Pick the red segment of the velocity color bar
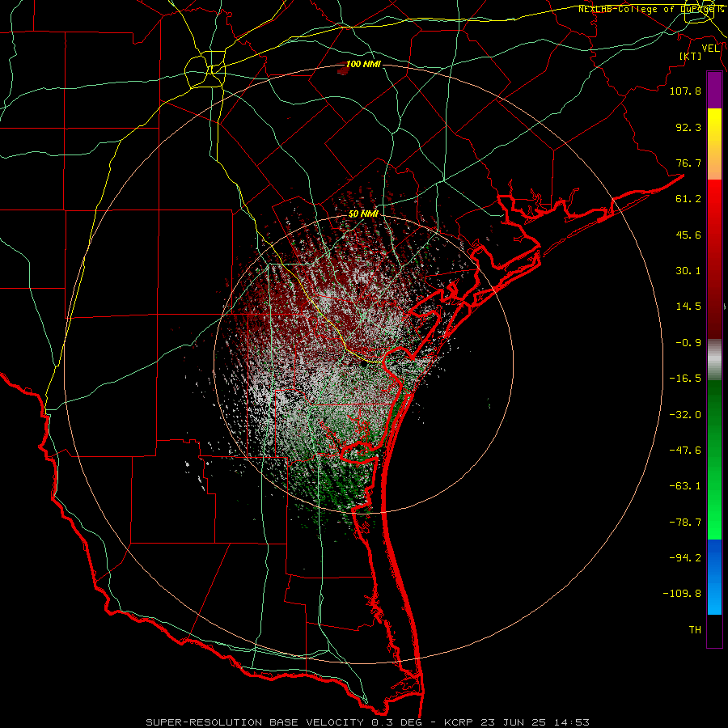Image resolution: width=728 pixels, height=728 pixels. (x=714, y=259)
